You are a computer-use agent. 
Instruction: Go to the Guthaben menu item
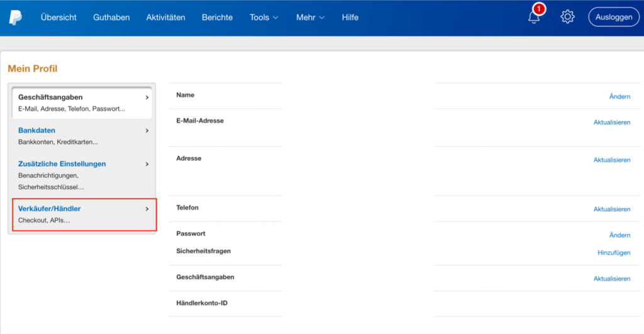111,17
